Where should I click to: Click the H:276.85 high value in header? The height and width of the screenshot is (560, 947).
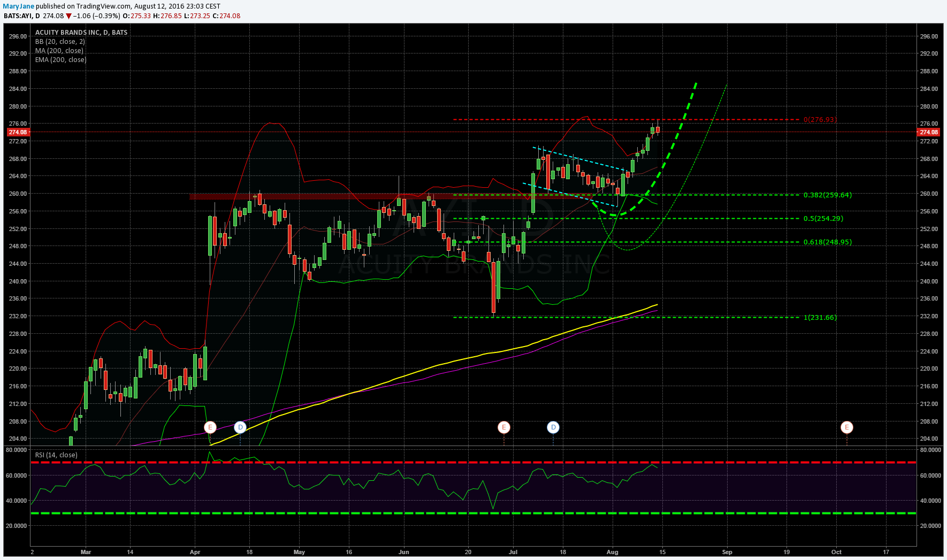pyautogui.click(x=167, y=16)
